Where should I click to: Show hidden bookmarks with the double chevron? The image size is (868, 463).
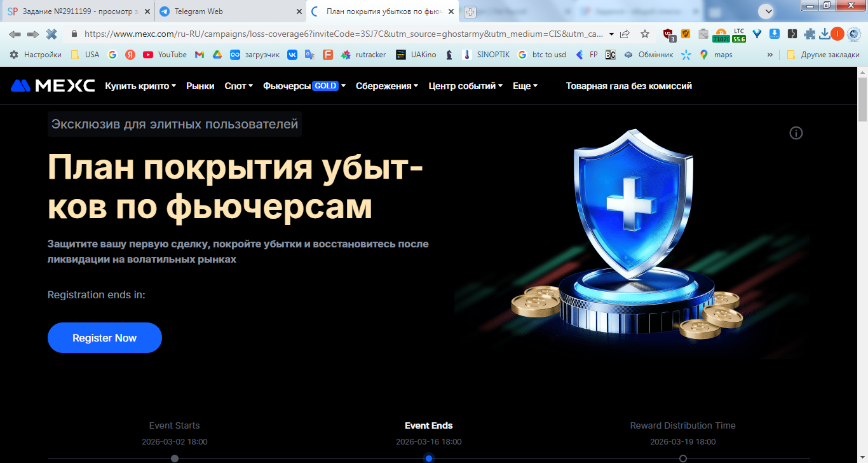pyautogui.click(x=770, y=55)
